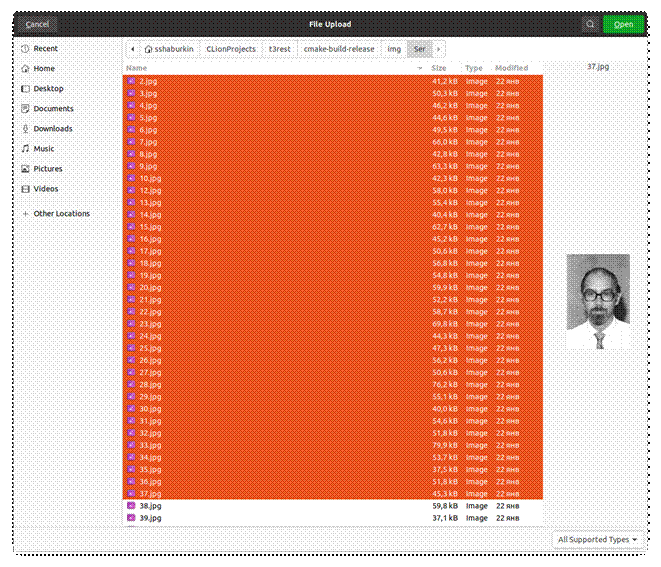Navigate to the cmake-build-release path segment
The image size is (661, 567).
point(338,48)
